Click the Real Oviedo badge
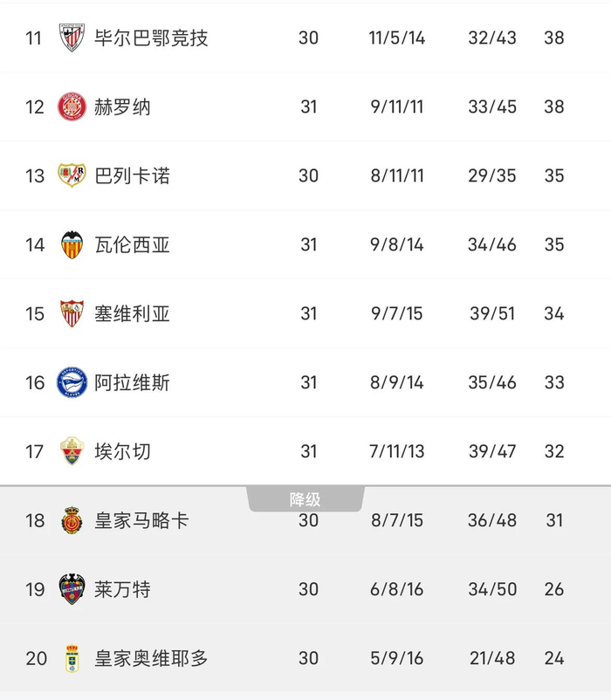The image size is (611, 700). click(x=72, y=659)
